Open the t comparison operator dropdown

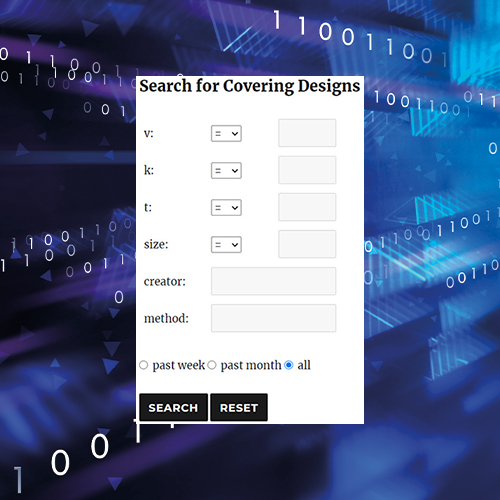coord(226,207)
